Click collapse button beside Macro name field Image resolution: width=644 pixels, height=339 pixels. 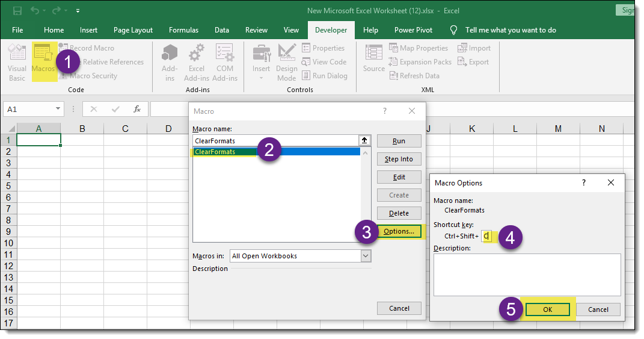364,140
